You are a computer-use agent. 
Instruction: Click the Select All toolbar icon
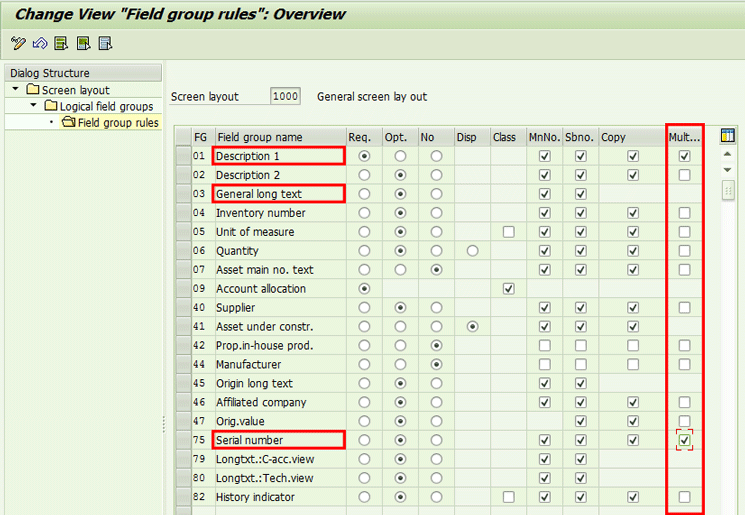(x=62, y=43)
